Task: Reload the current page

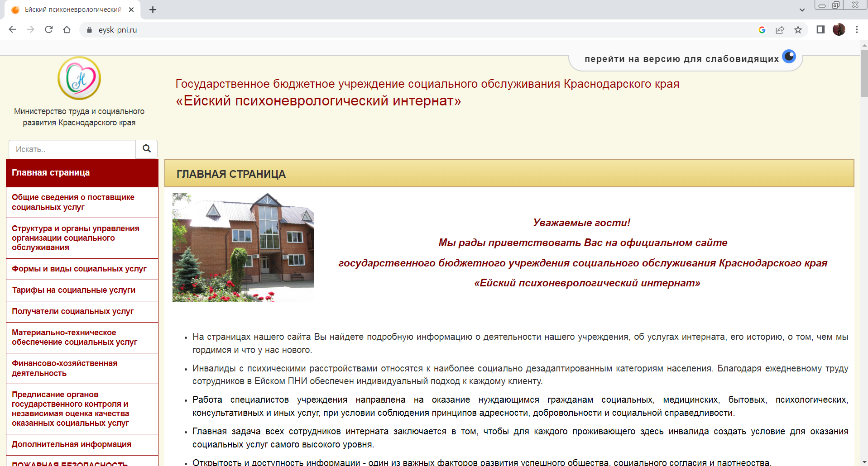Action: (x=49, y=29)
